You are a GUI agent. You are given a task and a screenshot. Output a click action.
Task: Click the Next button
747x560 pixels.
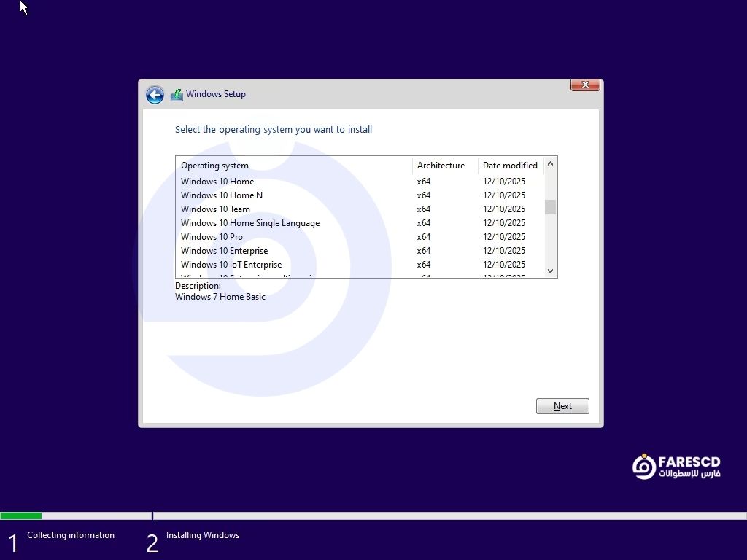pos(562,406)
